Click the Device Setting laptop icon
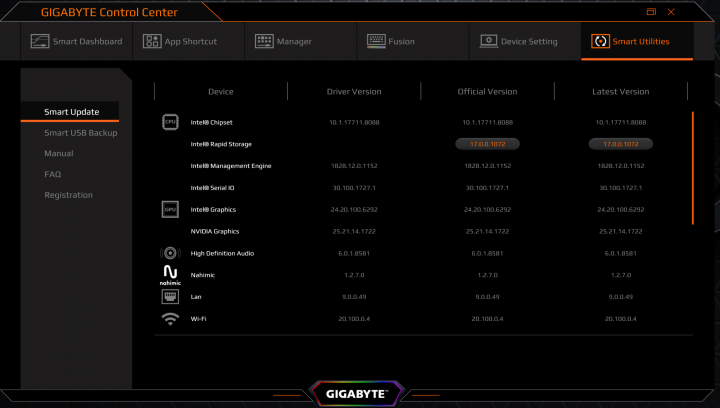720x408 pixels. 489,41
